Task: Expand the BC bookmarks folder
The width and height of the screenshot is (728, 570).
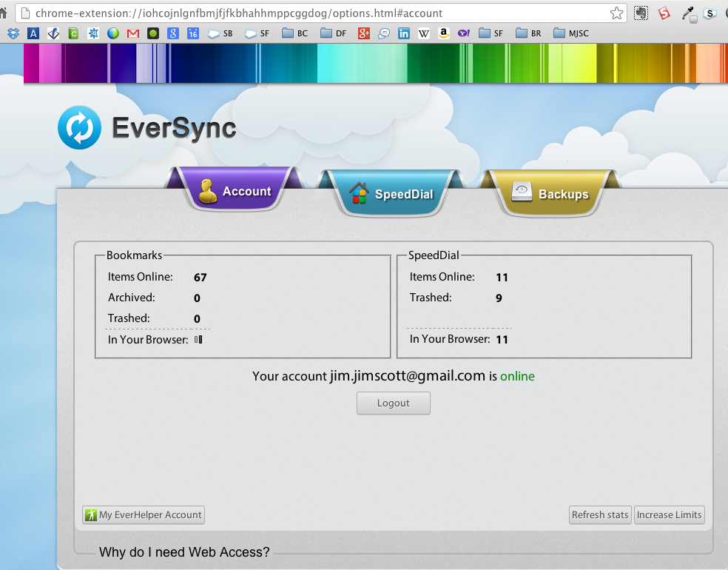Action: [294, 33]
